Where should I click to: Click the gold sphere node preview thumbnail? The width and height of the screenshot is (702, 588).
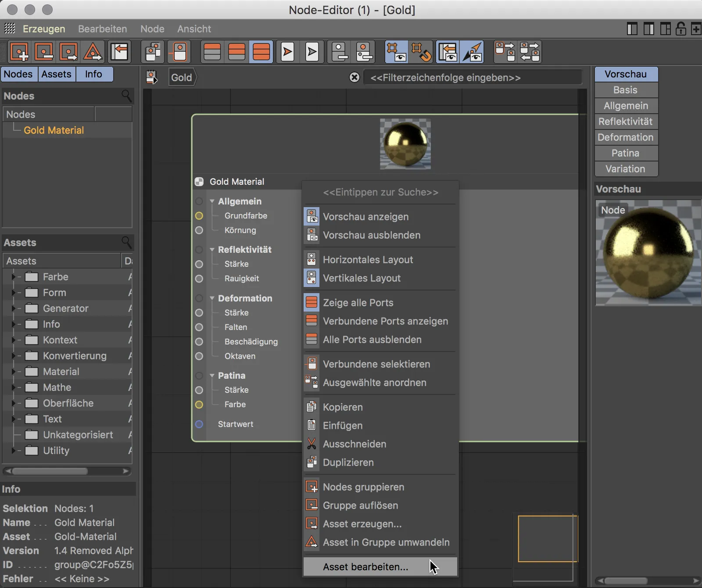[405, 143]
